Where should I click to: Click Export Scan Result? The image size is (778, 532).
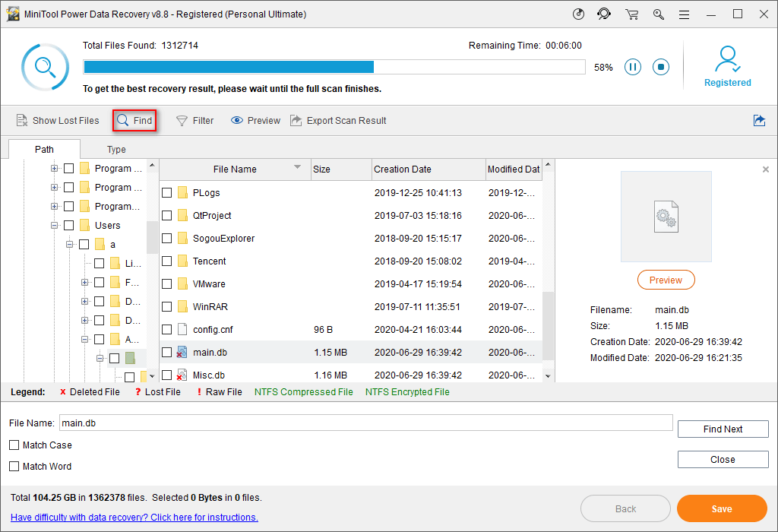point(338,121)
